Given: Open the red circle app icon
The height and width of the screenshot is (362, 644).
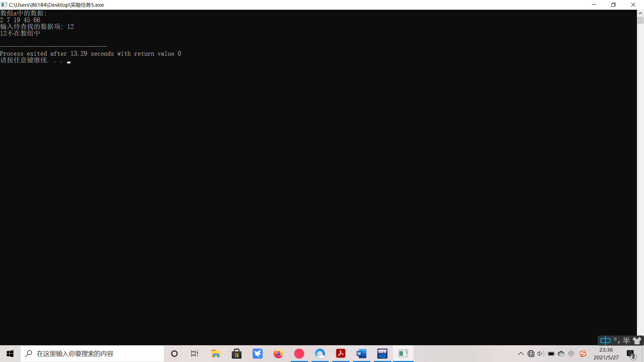Looking at the screenshot, I should (x=299, y=354).
